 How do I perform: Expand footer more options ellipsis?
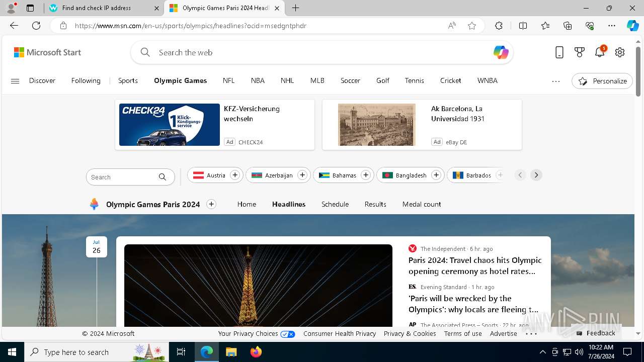[x=531, y=333]
